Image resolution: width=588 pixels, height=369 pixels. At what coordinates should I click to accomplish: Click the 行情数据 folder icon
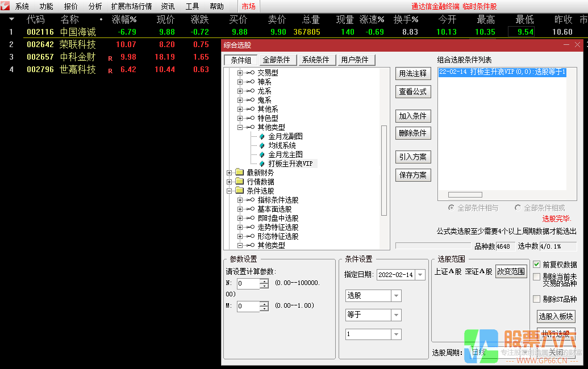(x=240, y=181)
